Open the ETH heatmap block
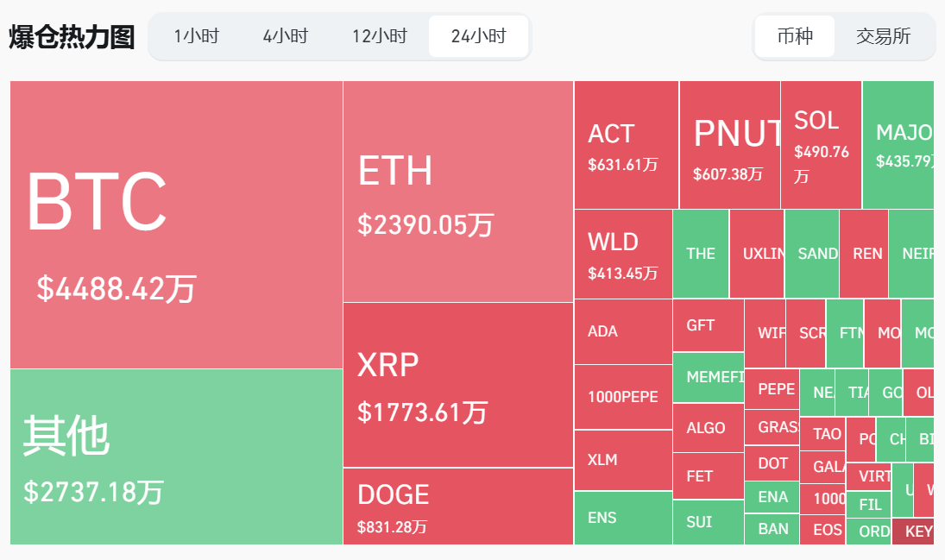The image size is (945, 560). (457, 192)
